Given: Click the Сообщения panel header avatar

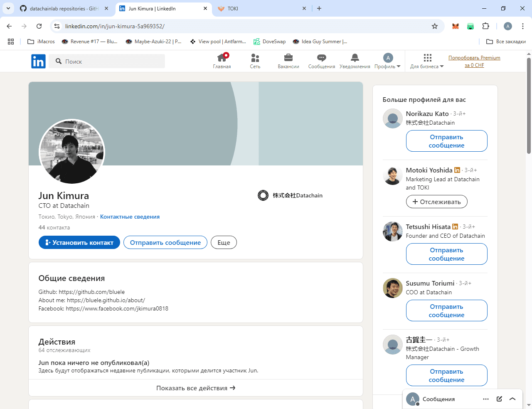Looking at the screenshot, I should 412,399.
